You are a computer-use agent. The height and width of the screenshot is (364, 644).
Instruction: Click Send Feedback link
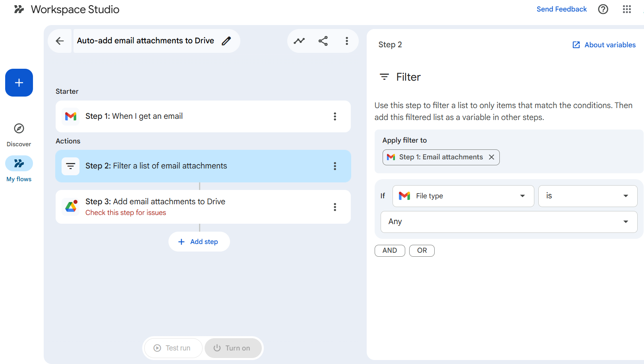[561, 9]
